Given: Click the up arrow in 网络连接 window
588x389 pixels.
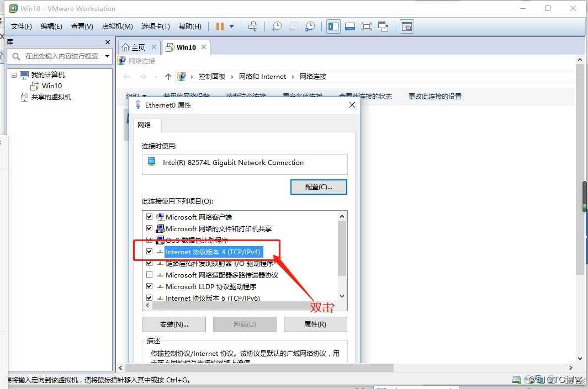Looking at the screenshot, I should coord(168,77).
